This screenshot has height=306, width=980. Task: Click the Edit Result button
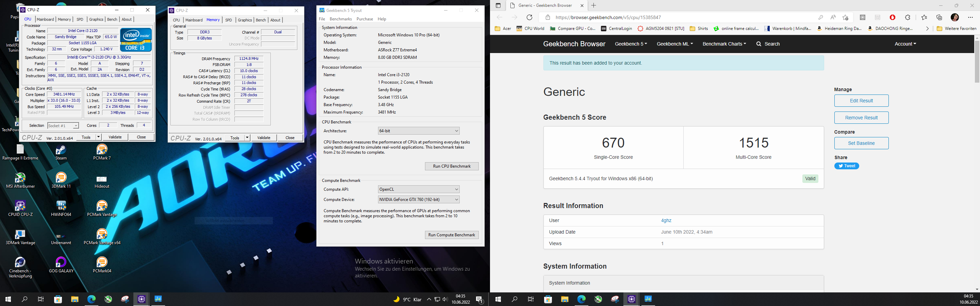(x=861, y=101)
